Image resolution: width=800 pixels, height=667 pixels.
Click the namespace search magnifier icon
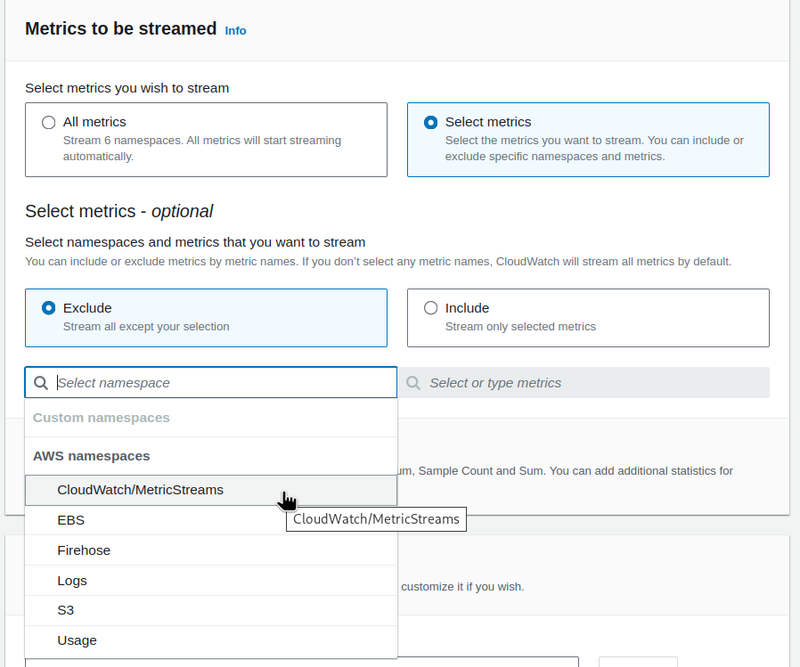click(41, 383)
